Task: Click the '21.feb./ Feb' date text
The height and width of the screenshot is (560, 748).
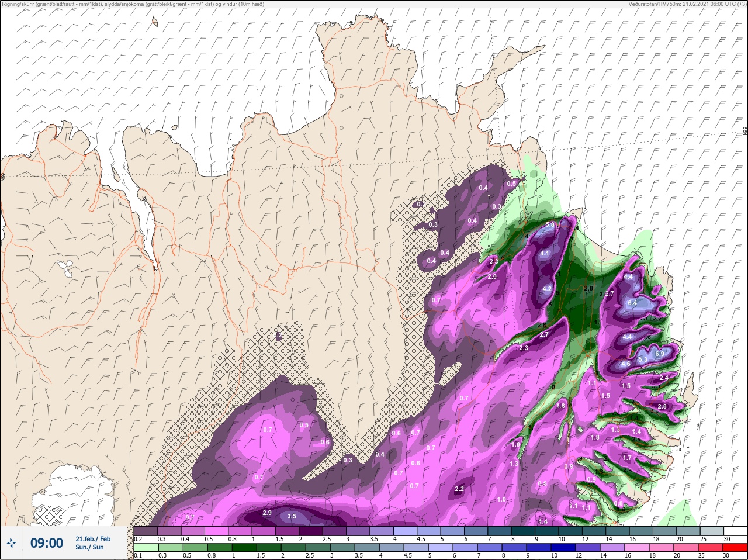Action: click(93, 538)
